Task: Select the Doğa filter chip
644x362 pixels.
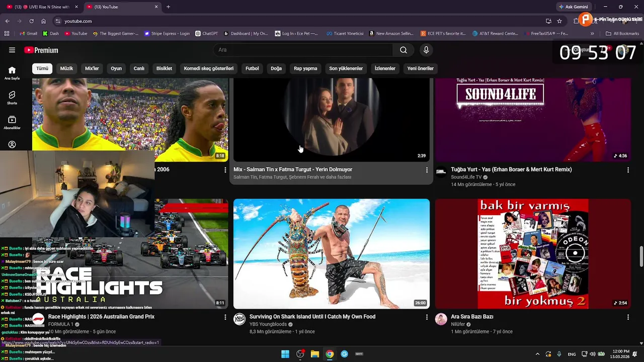Action: click(x=276, y=68)
